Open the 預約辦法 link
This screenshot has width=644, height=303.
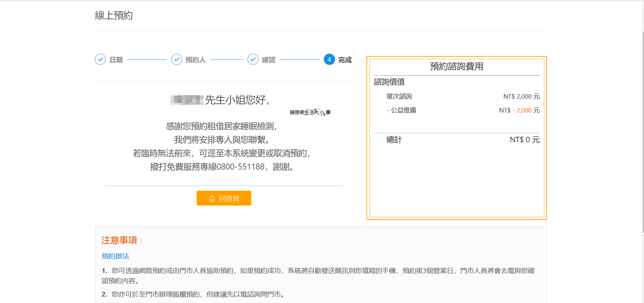(x=115, y=256)
